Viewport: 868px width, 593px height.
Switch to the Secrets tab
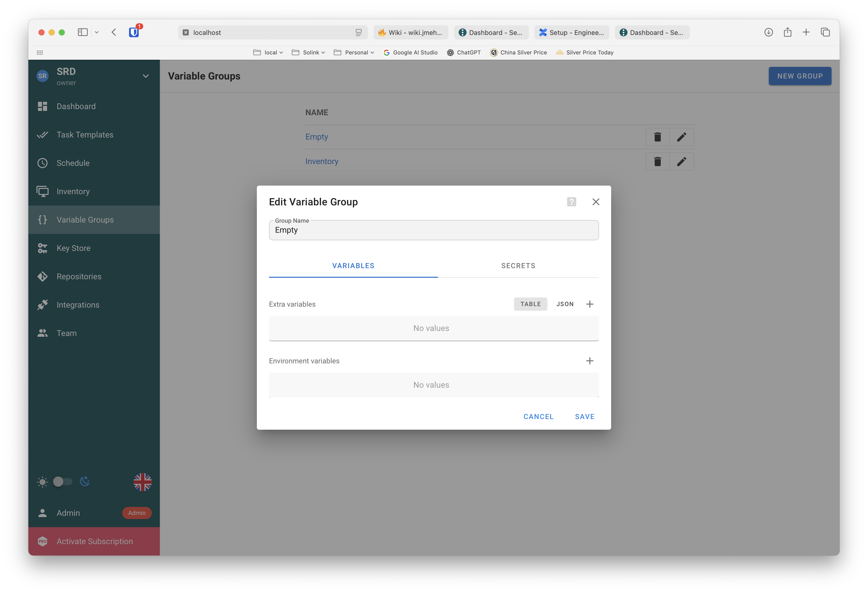[518, 266]
